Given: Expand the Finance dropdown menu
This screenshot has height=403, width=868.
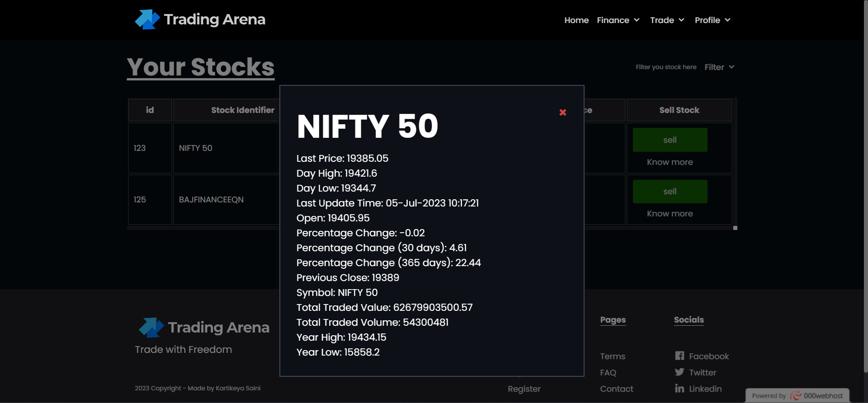Looking at the screenshot, I should pyautogui.click(x=618, y=20).
